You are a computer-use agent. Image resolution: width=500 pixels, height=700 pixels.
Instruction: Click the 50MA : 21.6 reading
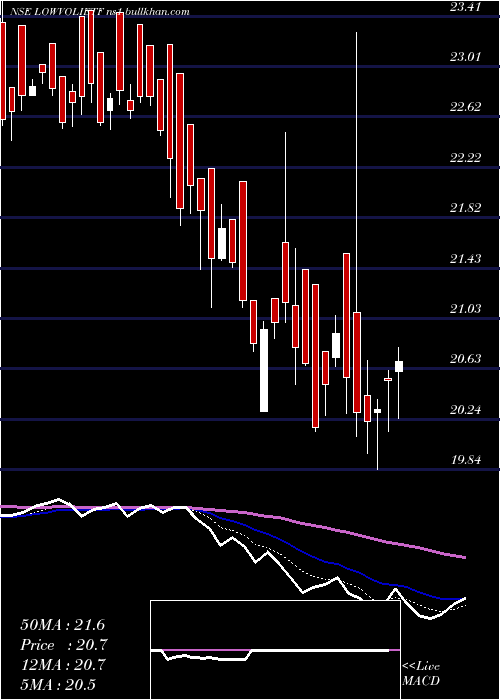pos(62,625)
